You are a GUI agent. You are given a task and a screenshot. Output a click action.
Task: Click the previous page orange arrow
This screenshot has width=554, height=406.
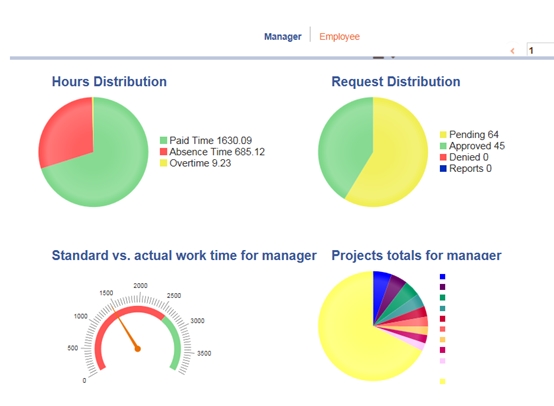pos(512,51)
